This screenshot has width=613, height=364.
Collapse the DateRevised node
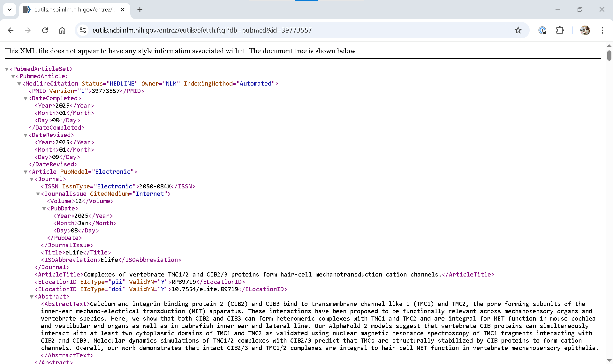click(x=26, y=135)
